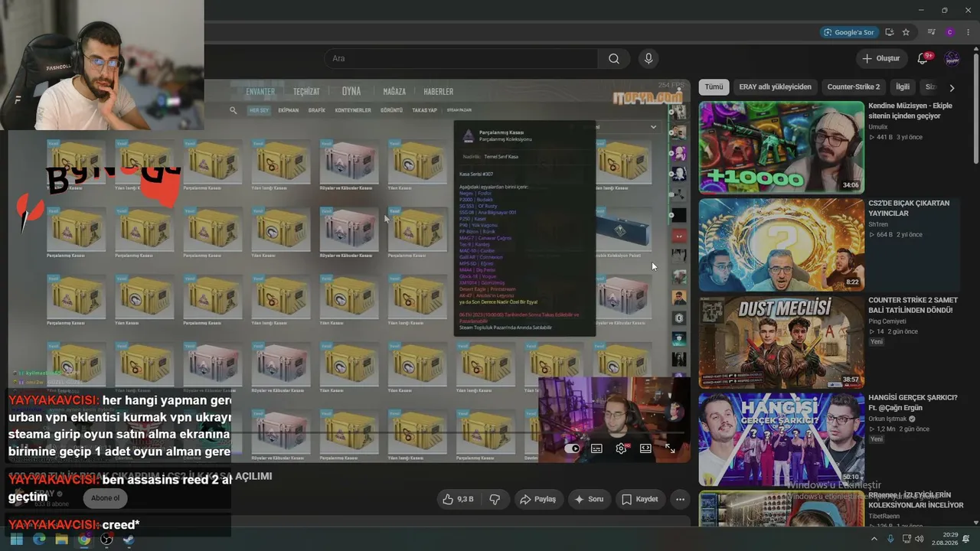Image resolution: width=980 pixels, height=551 pixels.
Task: Open the +10000 video thumbnail
Action: pos(781,148)
